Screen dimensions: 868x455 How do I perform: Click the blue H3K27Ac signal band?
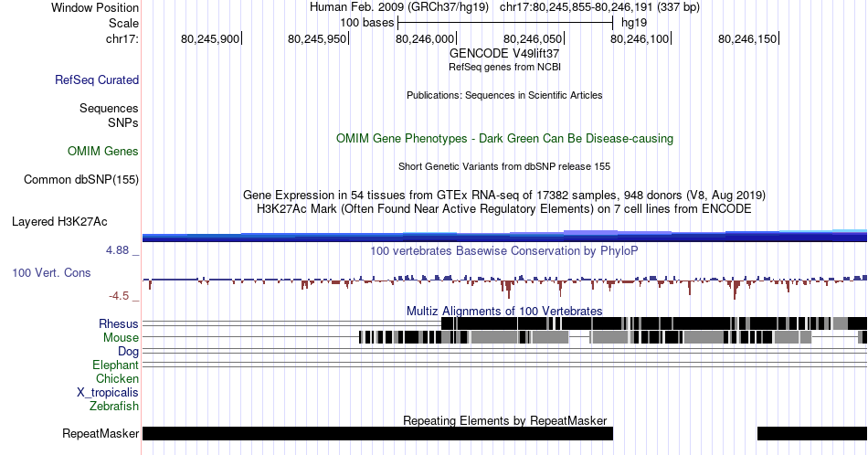[x=504, y=237]
